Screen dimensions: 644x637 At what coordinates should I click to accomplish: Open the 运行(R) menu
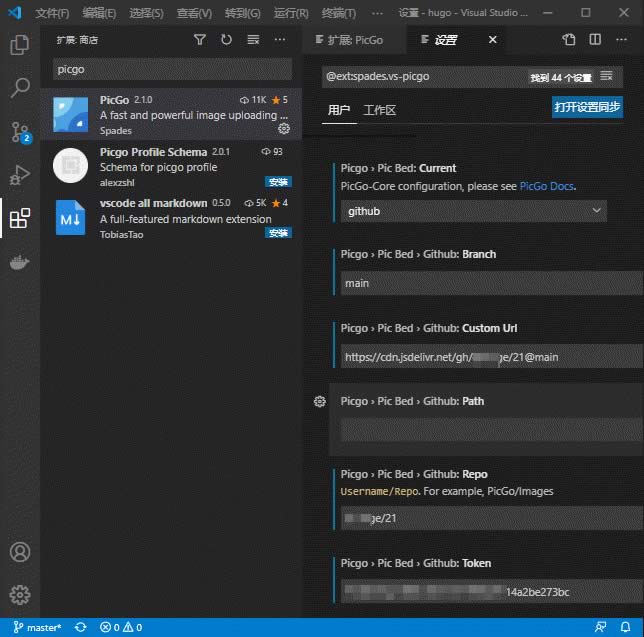[x=291, y=13]
